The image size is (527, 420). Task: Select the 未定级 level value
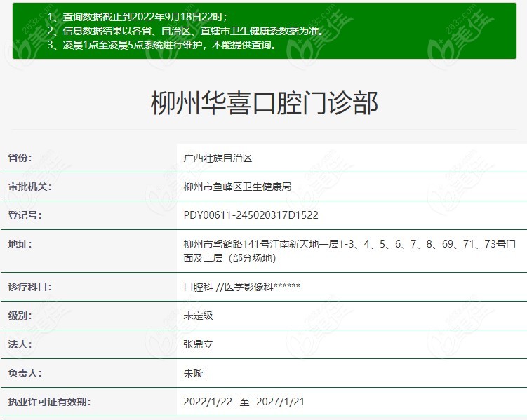pos(198,316)
